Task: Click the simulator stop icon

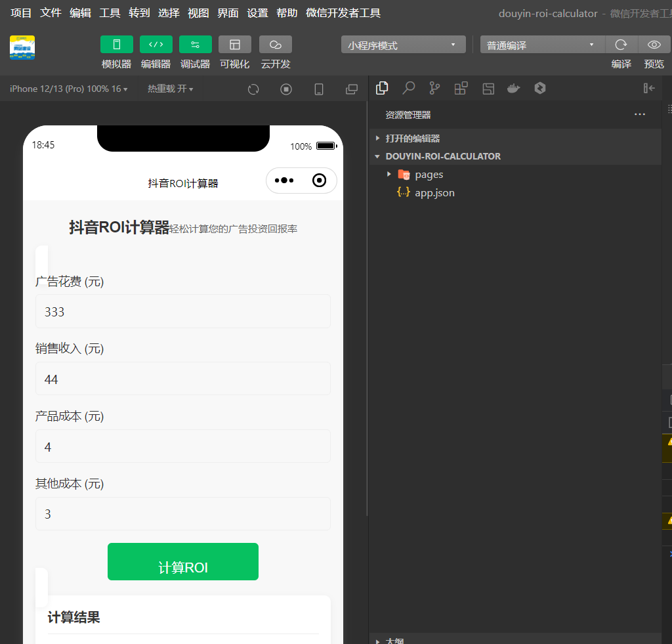Action: 286,89
